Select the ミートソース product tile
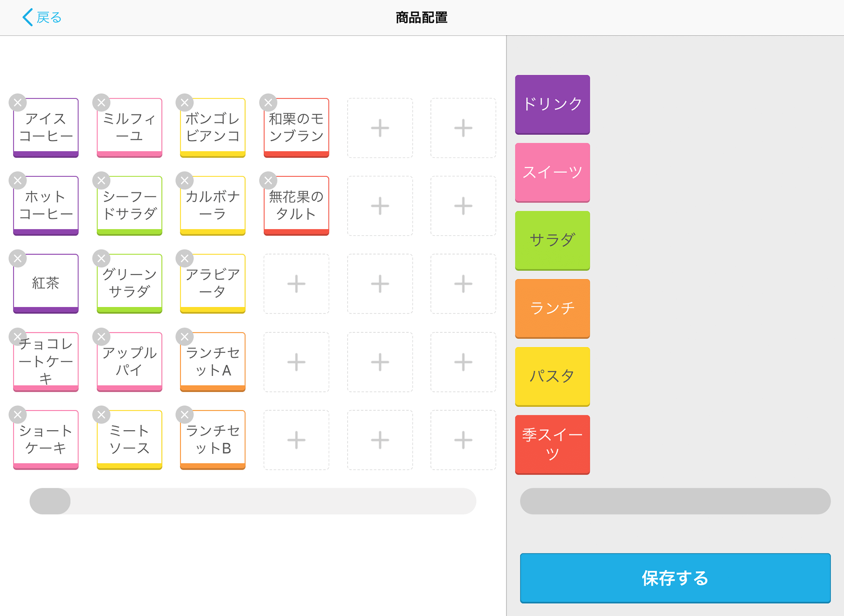This screenshot has width=844, height=616. click(x=130, y=440)
